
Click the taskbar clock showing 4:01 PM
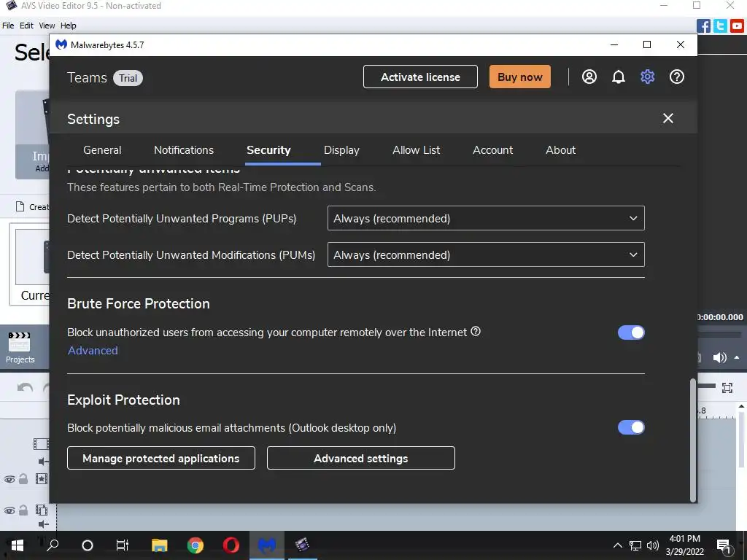coord(684,545)
